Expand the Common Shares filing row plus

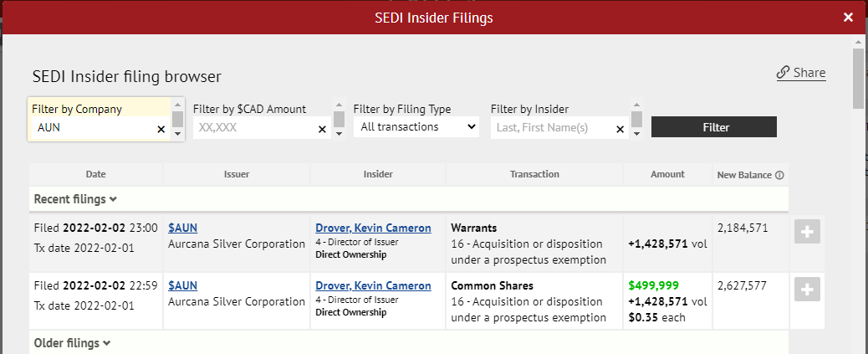coord(807,290)
